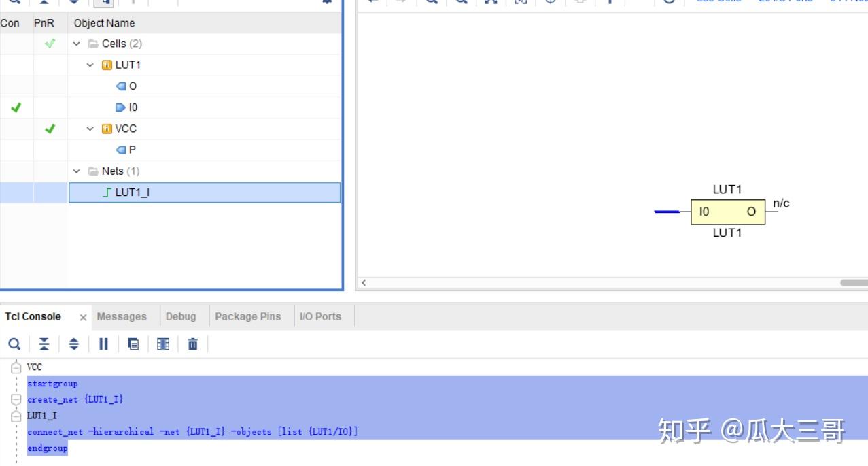Open the Package Pins tab
The width and height of the screenshot is (868, 466).
pos(248,316)
